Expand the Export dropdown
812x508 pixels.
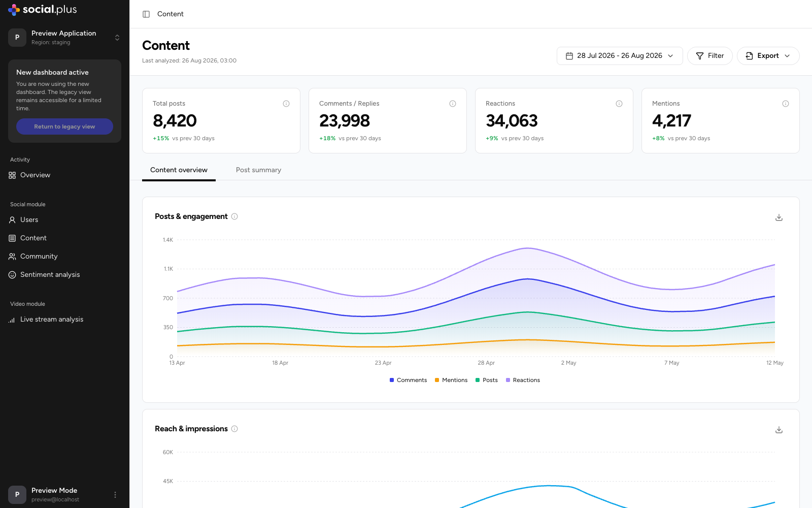coord(768,56)
